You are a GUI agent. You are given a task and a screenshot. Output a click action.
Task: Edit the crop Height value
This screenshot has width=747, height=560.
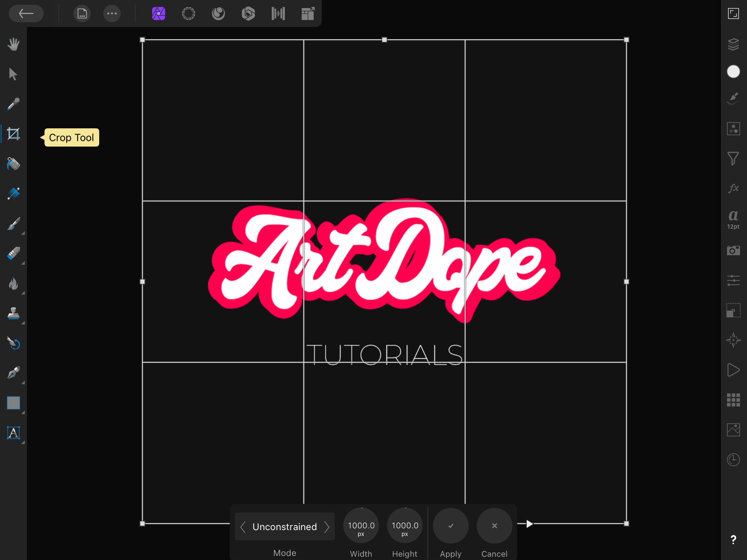(x=405, y=526)
